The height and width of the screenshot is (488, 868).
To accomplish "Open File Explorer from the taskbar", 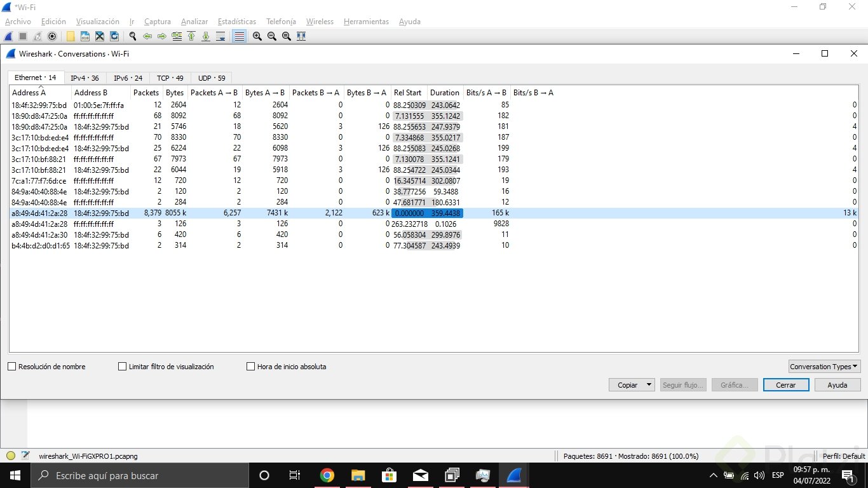I will [x=358, y=475].
